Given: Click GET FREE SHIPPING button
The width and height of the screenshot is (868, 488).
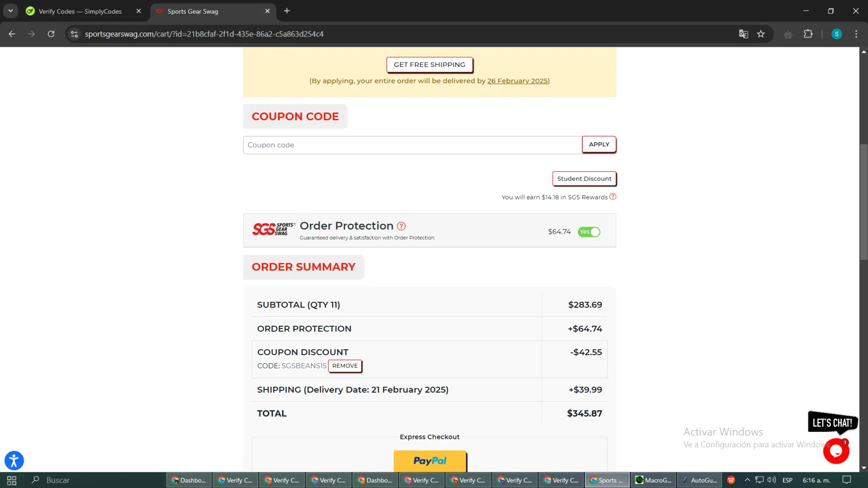Looking at the screenshot, I should [x=429, y=65].
